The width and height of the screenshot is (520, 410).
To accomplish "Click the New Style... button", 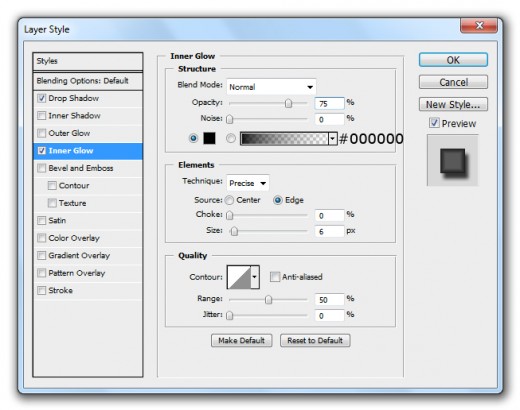I will [x=453, y=104].
